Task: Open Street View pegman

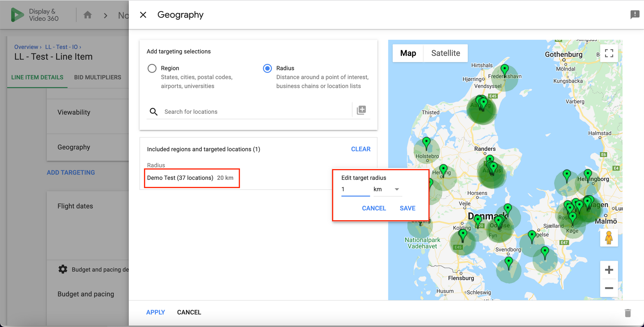Action: pos(609,238)
